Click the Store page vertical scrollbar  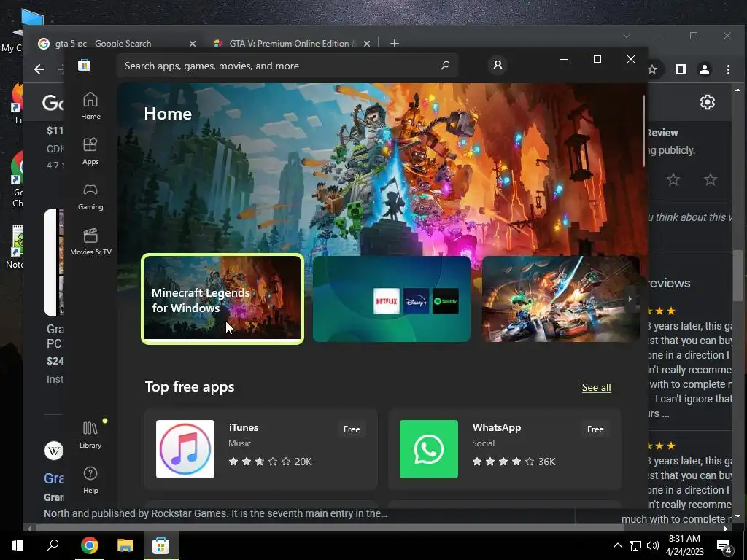644,131
